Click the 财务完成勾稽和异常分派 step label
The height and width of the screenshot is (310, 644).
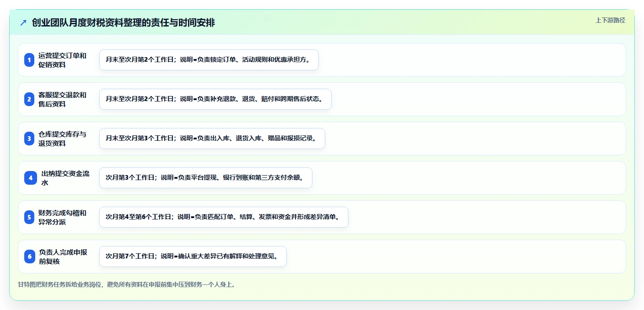pos(62,217)
